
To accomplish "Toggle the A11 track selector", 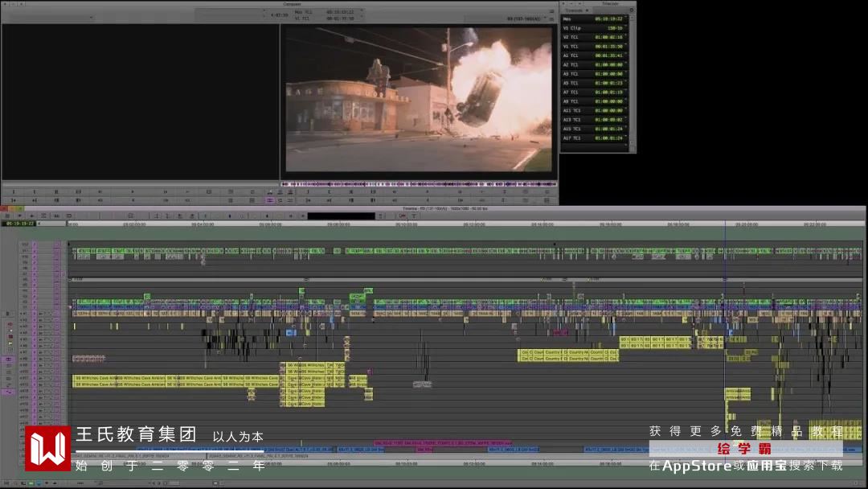I will click(24, 378).
